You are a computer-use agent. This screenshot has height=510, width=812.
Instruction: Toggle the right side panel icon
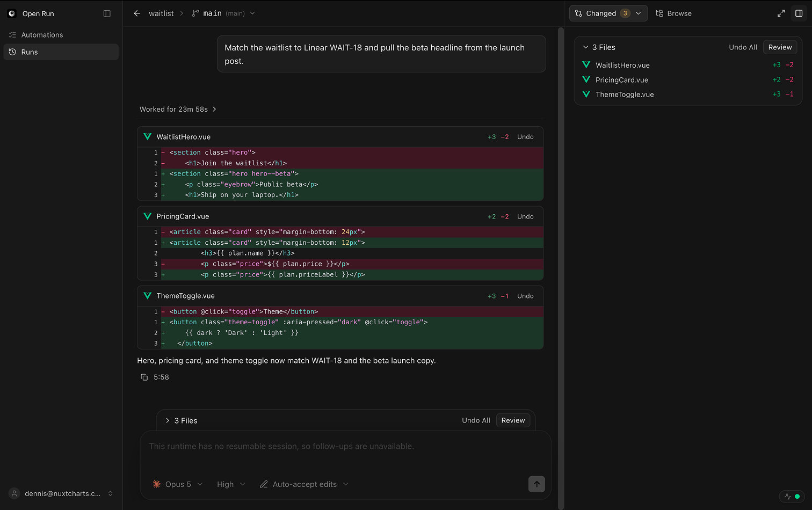[x=799, y=13]
